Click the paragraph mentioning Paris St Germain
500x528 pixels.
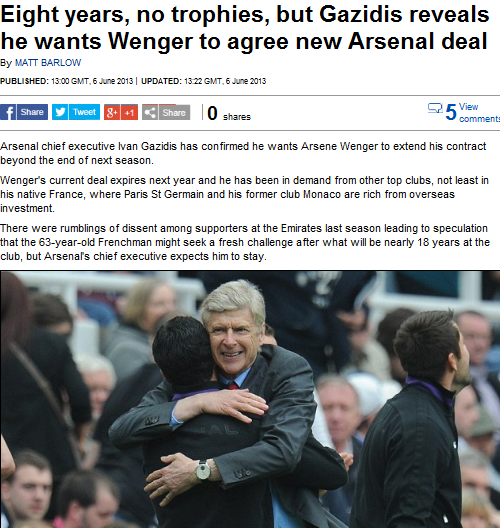(244, 194)
